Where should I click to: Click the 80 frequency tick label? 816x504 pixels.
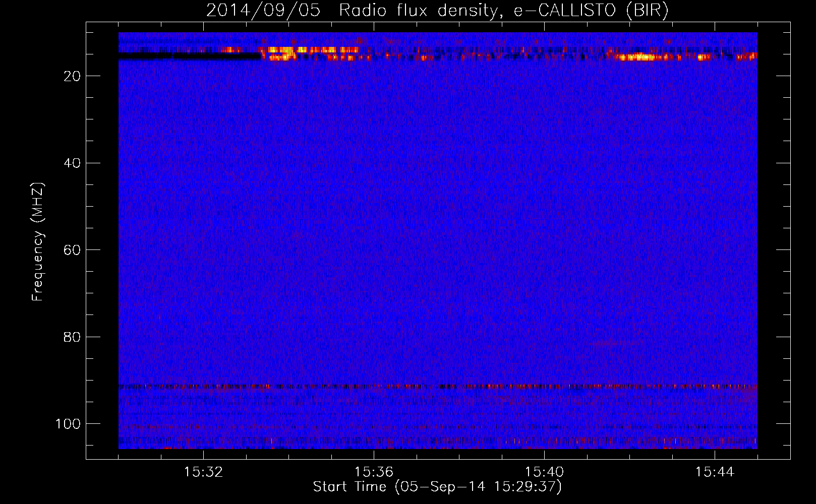(73, 337)
